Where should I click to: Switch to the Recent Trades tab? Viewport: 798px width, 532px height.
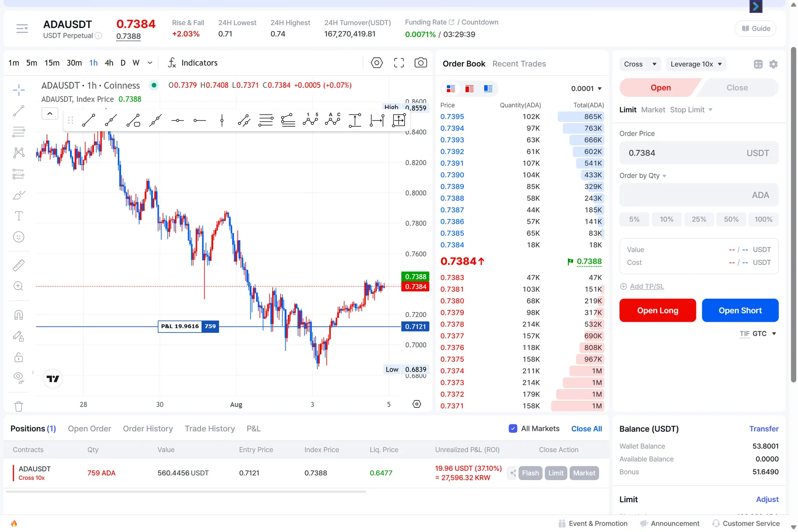tap(519, 64)
